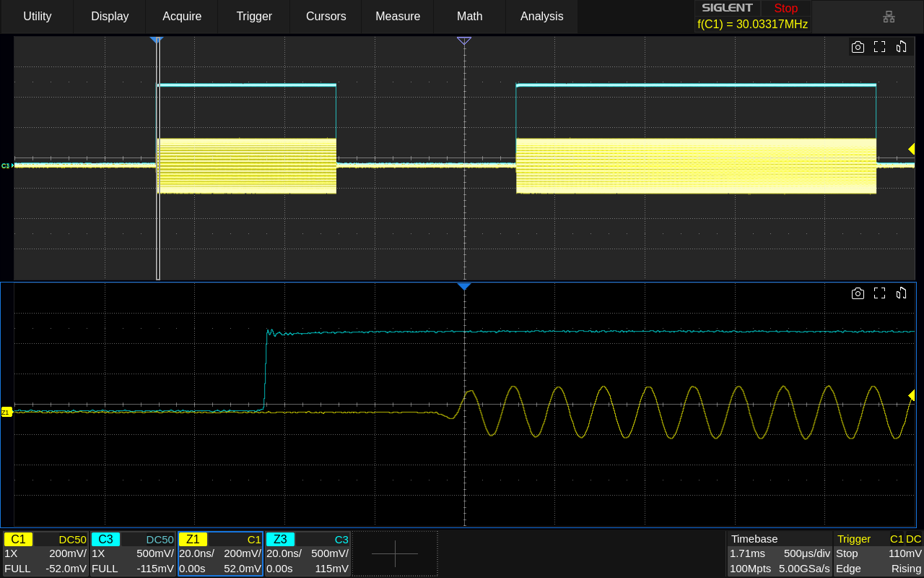Viewport: 924px width, 578px height.
Task: Click the C1 offset value -52.0mV
Action: point(66,569)
